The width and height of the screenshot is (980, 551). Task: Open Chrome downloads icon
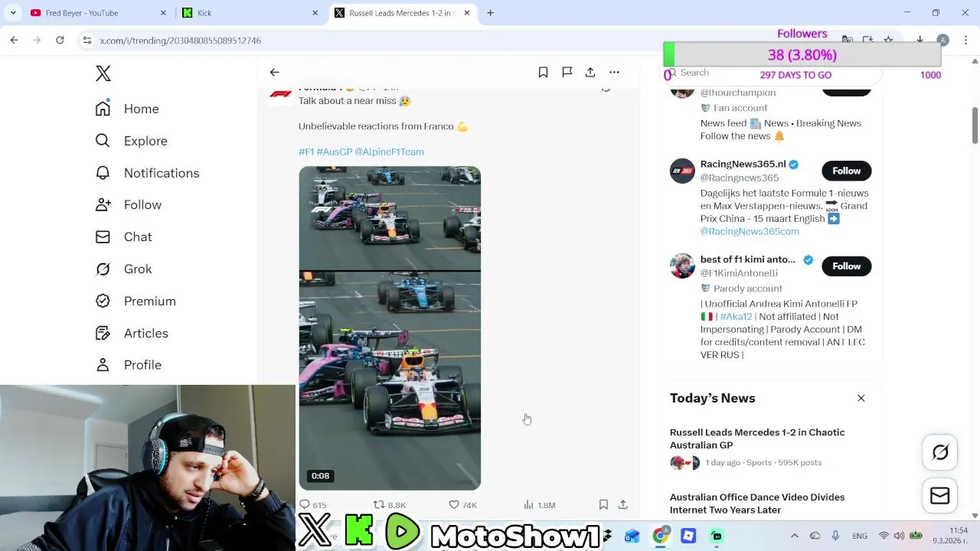click(x=920, y=40)
